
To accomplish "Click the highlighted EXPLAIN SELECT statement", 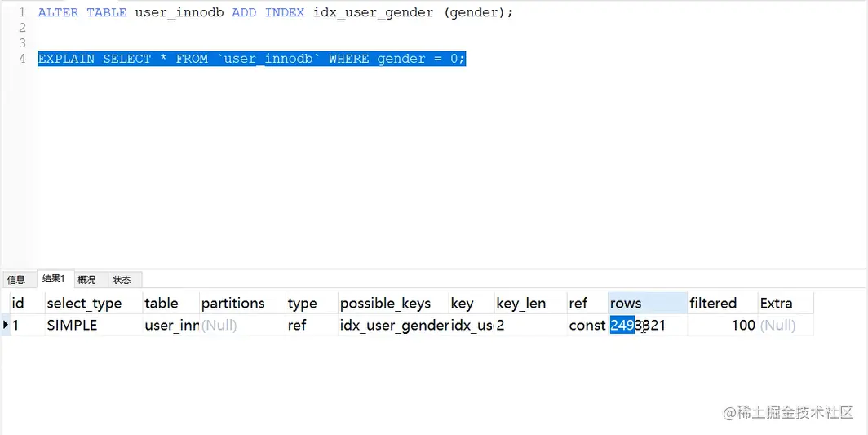I will (252, 59).
